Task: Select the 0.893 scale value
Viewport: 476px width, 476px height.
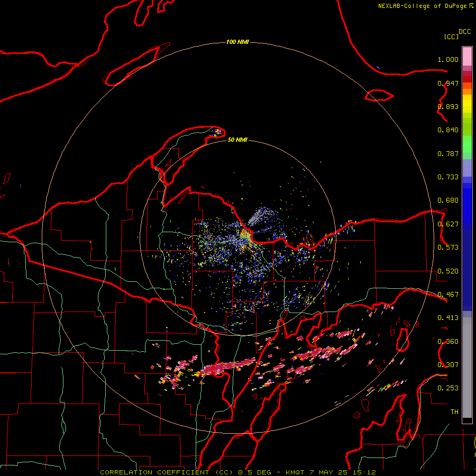Action: point(448,106)
